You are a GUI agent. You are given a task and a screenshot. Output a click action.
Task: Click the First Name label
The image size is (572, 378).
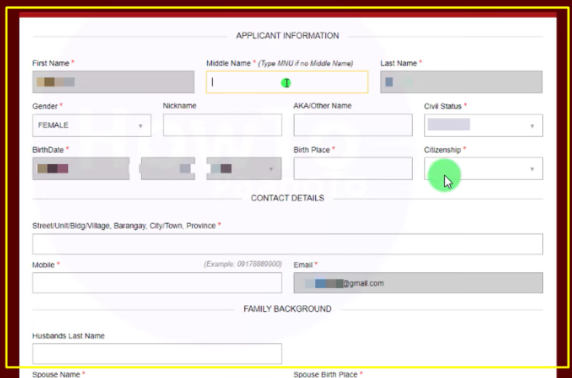click(x=50, y=63)
